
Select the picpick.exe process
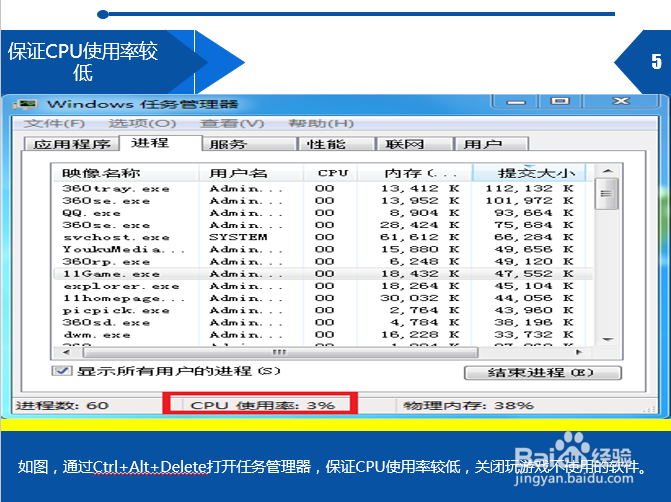tap(323, 310)
